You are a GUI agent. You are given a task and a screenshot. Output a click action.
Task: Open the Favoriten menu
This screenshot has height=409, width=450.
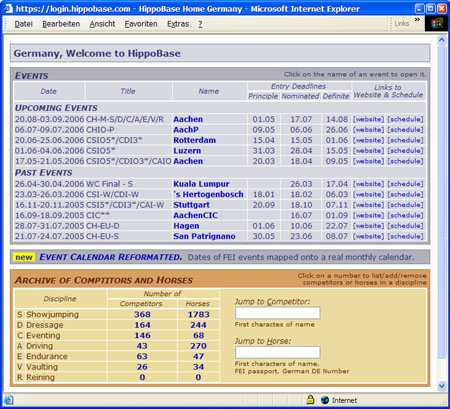coord(141,24)
